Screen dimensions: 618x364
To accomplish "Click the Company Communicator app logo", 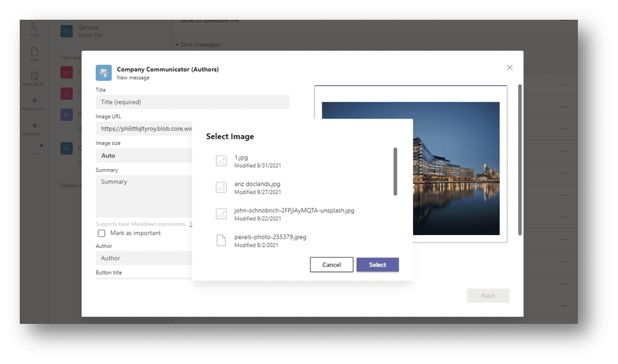I will [x=104, y=73].
